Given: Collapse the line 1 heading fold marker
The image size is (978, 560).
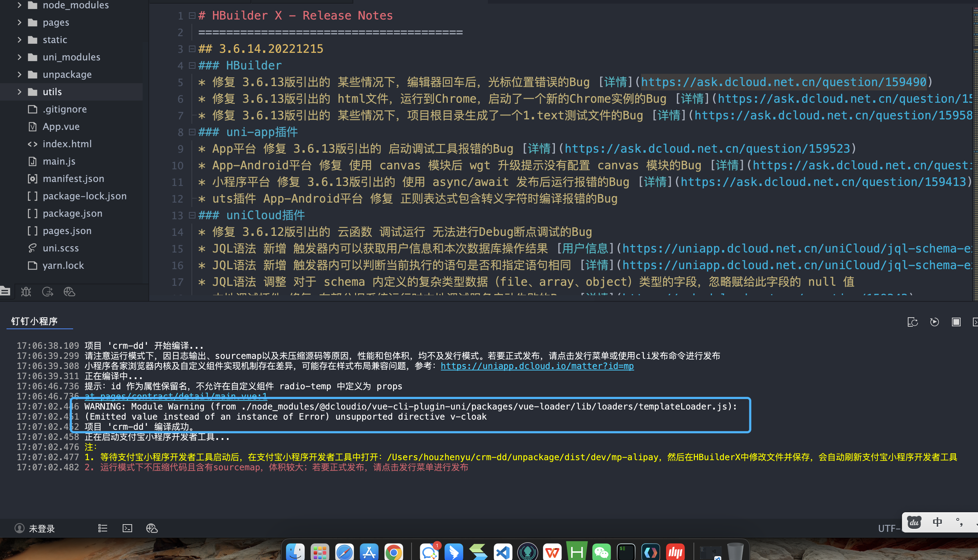Looking at the screenshot, I should click(192, 16).
